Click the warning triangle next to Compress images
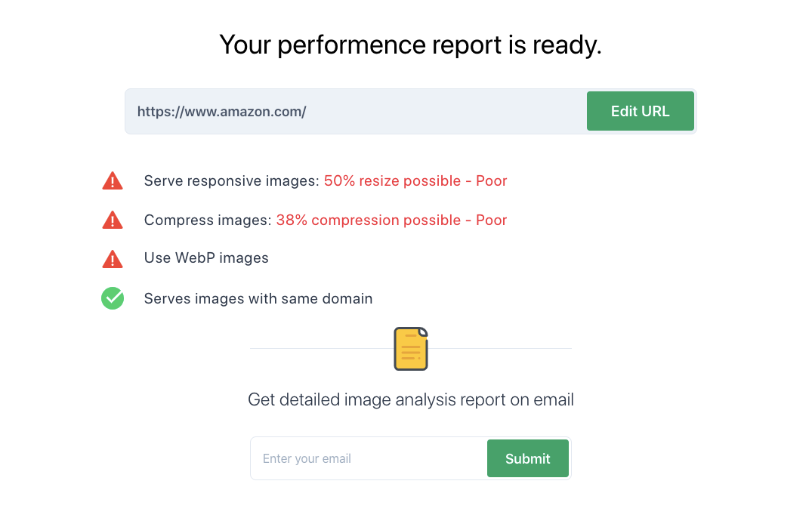 tap(113, 220)
